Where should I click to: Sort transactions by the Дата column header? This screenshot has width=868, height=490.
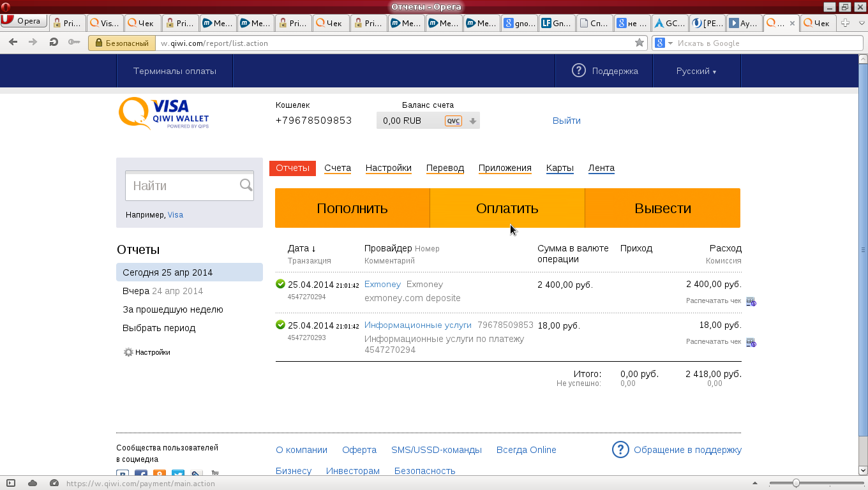pos(302,248)
